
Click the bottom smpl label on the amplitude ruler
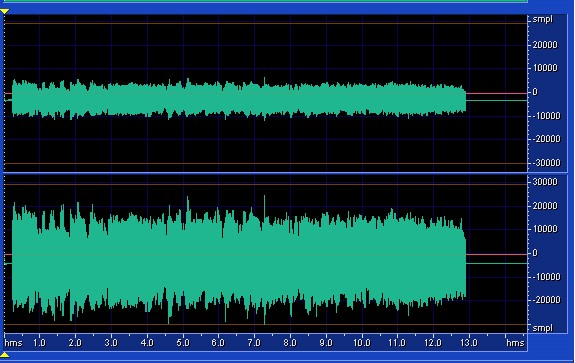542,327
